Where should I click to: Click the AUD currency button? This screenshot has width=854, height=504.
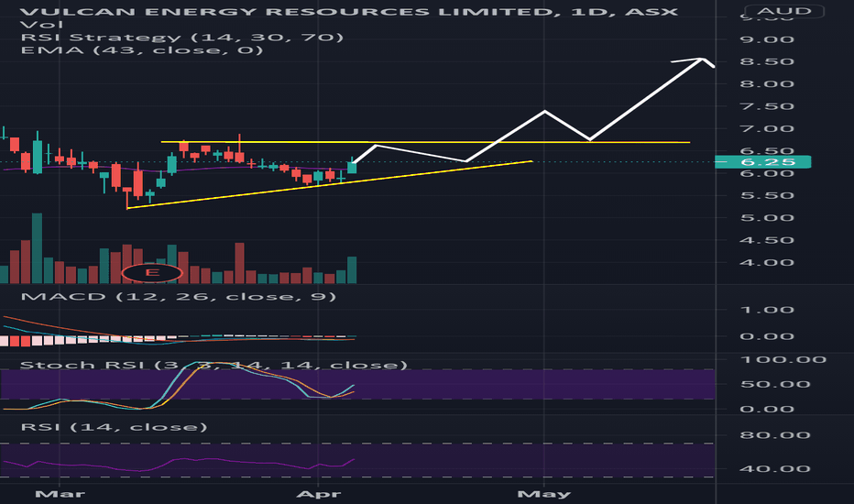783,11
